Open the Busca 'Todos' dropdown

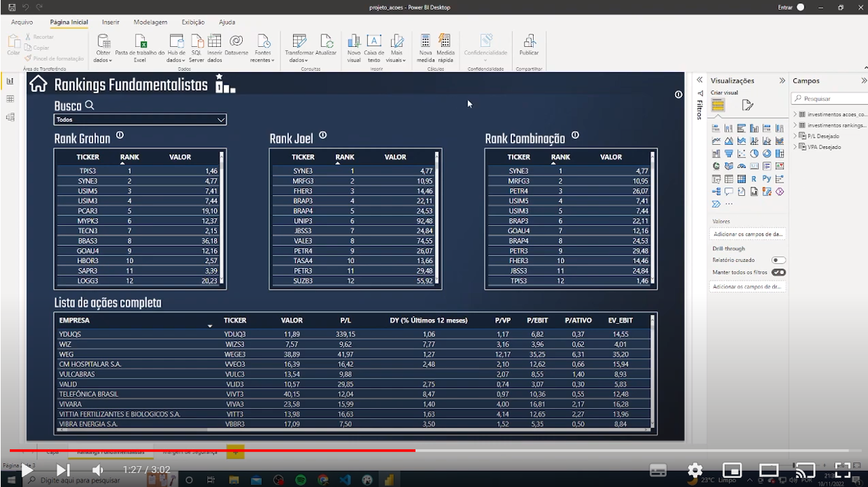coord(141,120)
